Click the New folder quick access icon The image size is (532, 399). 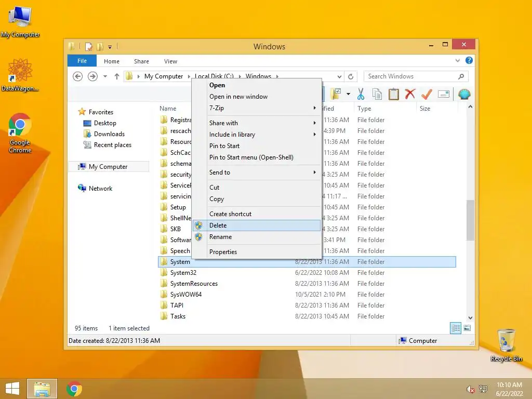tap(100, 46)
